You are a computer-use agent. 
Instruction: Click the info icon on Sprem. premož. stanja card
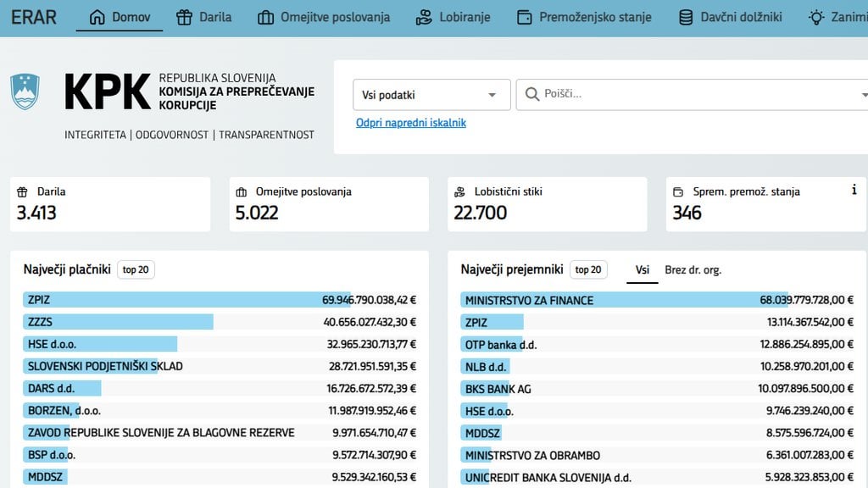point(854,190)
